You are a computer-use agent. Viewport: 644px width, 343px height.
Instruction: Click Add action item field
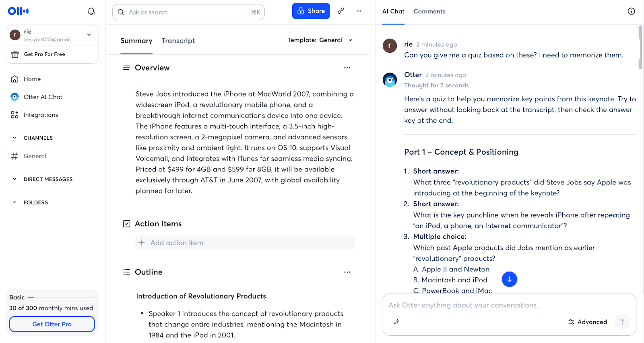tap(245, 243)
